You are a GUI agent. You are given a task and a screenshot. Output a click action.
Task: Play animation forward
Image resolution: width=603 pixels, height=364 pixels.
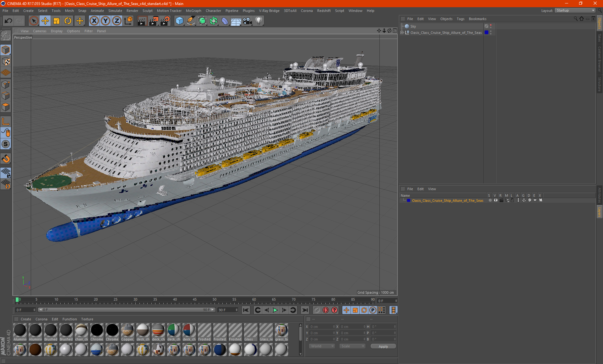(x=275, y=310)
